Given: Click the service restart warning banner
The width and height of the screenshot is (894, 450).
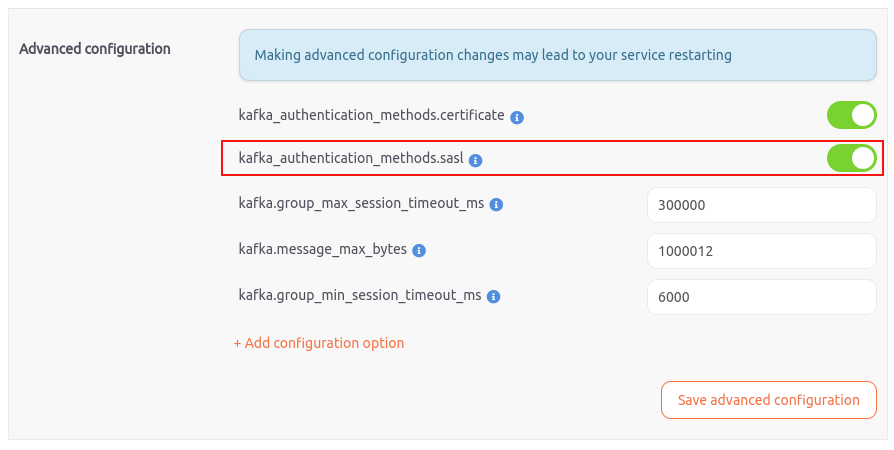Looking at the screenshot, I should click(x=557, y=55).
